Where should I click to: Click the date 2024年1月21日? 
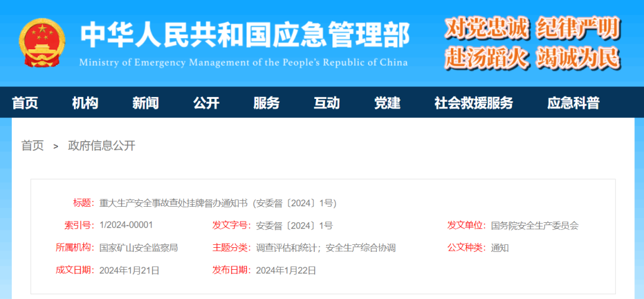tap(129, 270)
